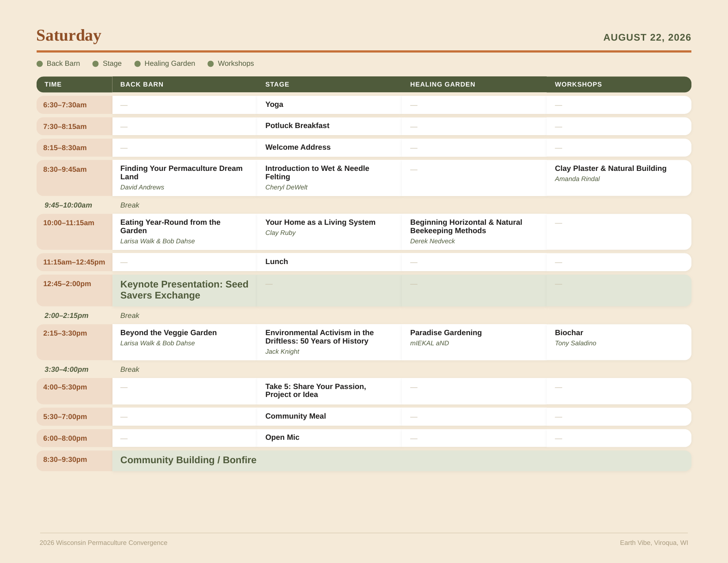
Task: Select the 8:30–9:45am time cell
Action: click(74, 178)
